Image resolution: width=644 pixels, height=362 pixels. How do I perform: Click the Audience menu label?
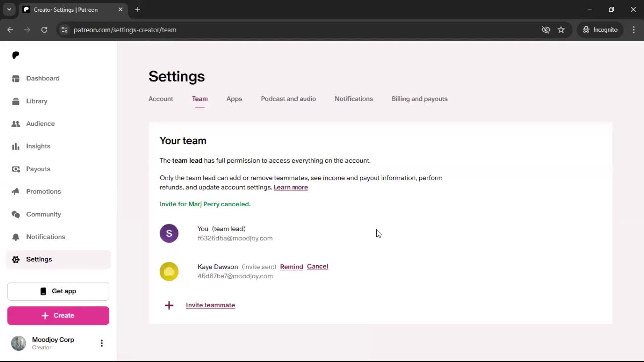pos(41,124)
